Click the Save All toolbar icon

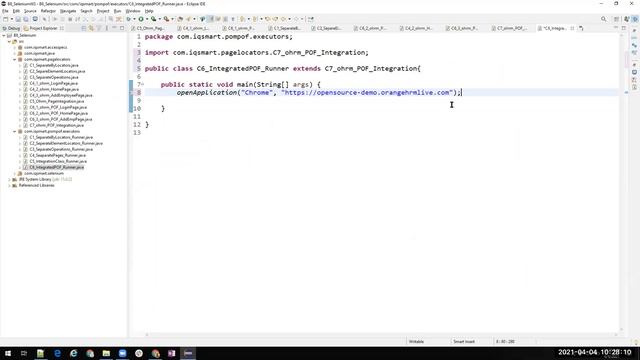[26, 19]
